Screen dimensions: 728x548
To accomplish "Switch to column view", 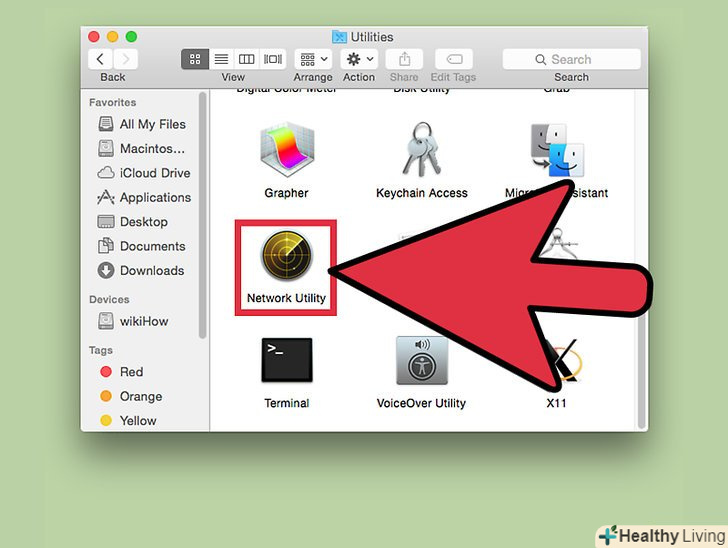I will point(247,59).
